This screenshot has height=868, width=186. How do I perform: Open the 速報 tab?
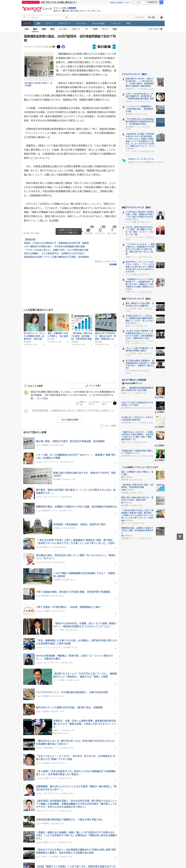click(x=38, y=24)
